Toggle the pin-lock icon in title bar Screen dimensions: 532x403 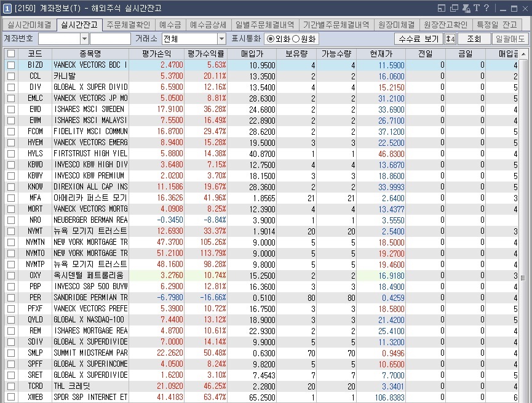coord(466,8)
